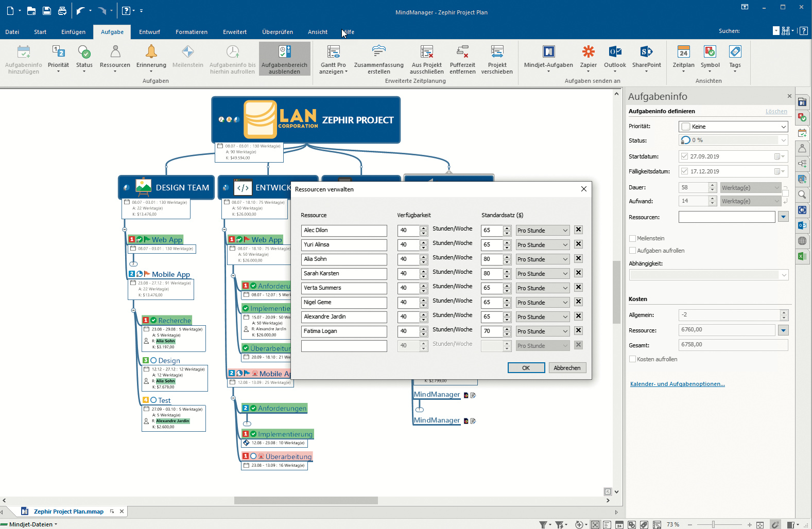Click Pufferzeit entfernen icon

[462, 52]
